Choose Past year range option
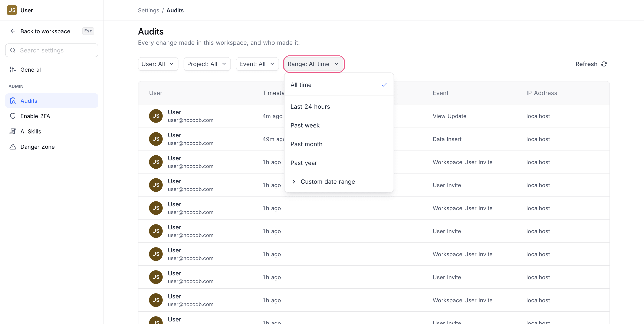 pyautogui.click(x=339, y=163)
